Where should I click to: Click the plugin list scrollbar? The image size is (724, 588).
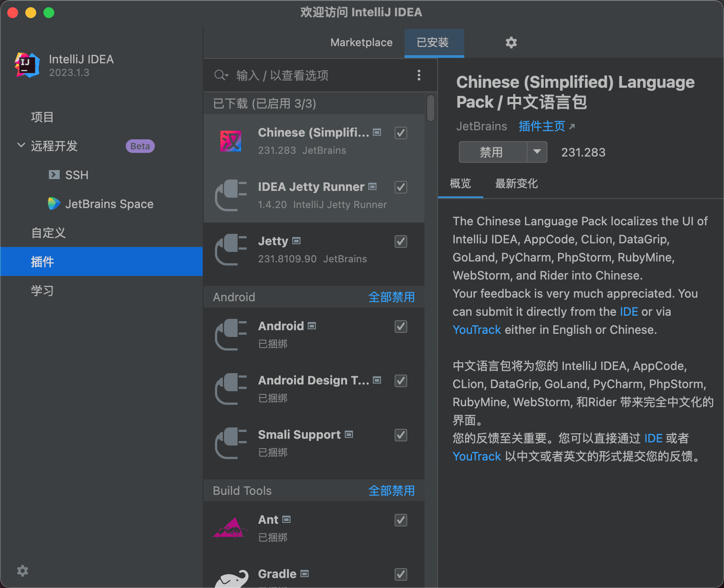point(431,109)
